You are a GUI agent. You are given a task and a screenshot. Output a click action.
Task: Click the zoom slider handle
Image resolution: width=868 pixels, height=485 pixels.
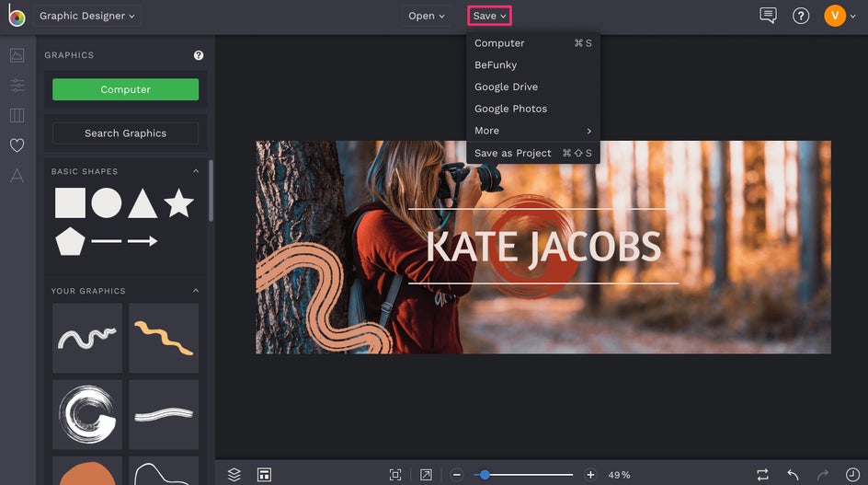[x=485, y=475]
